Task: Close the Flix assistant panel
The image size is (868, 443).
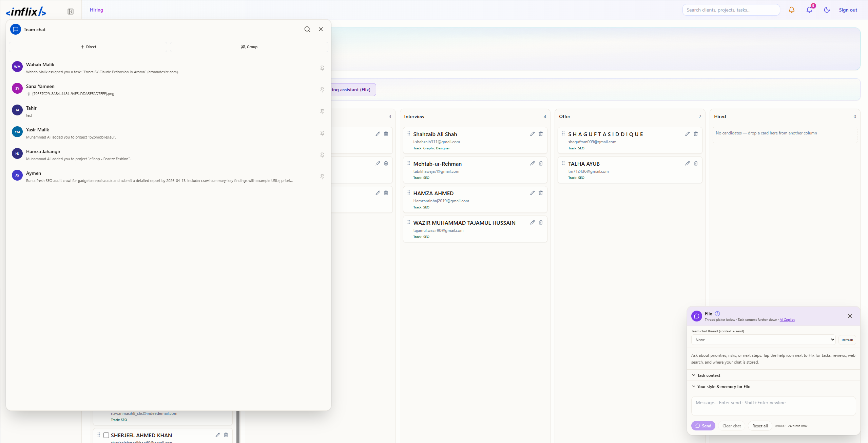Action: tap(850, 316)
